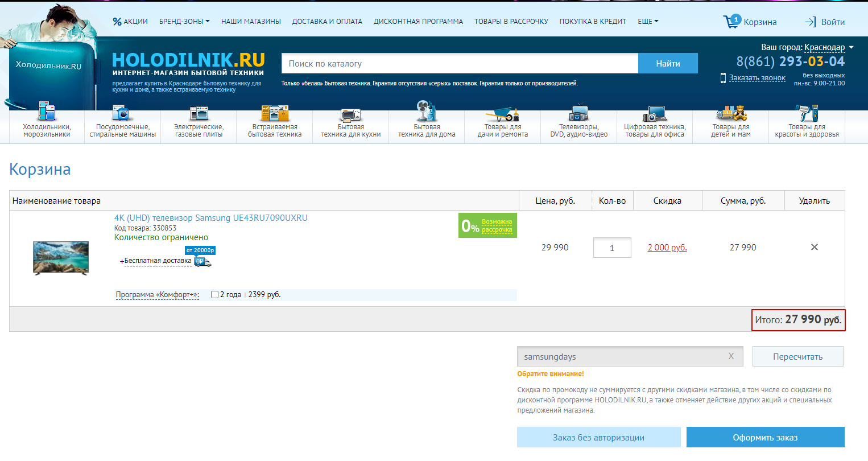Open the shopping cart icon in header
Viewport: 868px width, 461px height.
tap(731, 22)
